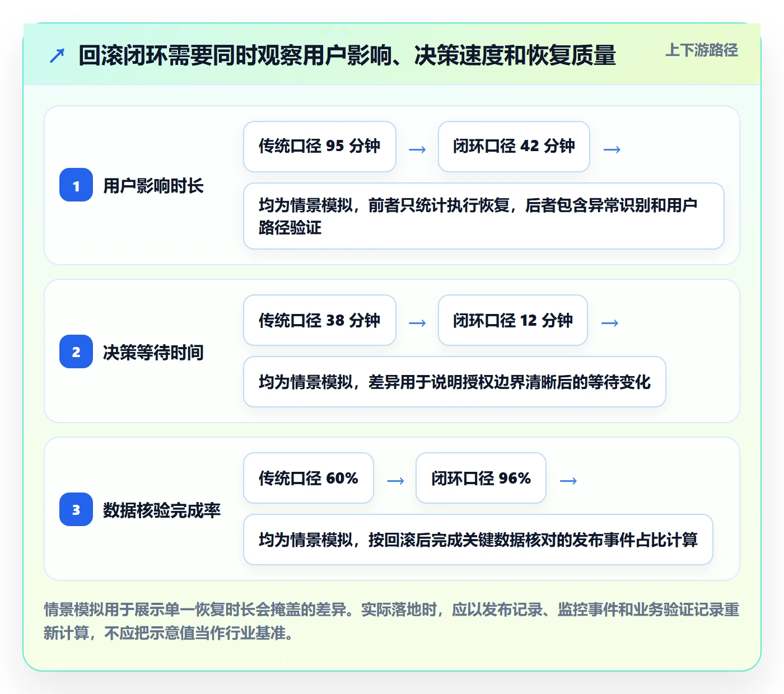Click the 闭环口径 12 分钟 chip
The image size is (784, 694).
point(513,320)
